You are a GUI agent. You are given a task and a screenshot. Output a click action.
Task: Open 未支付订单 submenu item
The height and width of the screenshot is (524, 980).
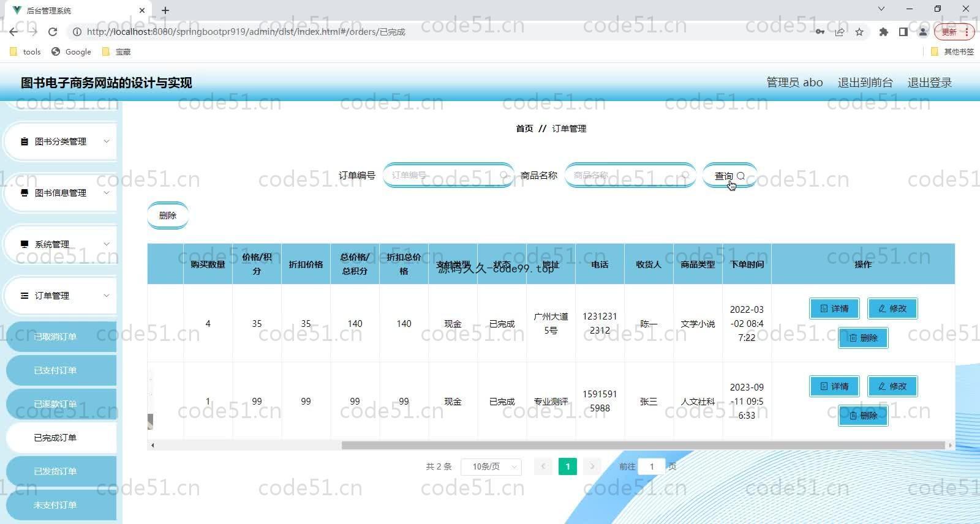[61, 505]
